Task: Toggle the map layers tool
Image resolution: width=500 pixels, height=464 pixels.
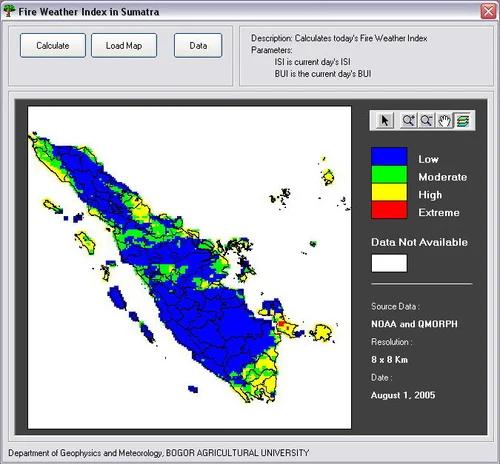Action: pos(463,120)
